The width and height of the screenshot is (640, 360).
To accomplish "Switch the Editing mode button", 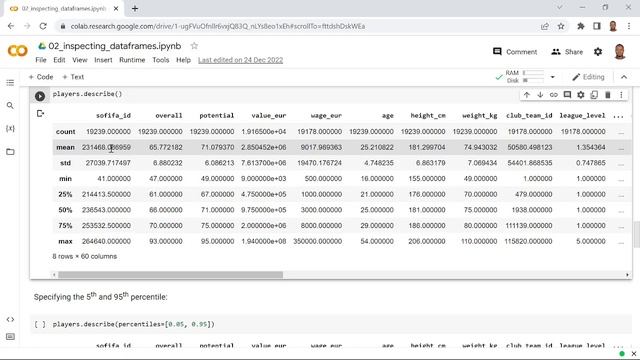I will point(588,77).
